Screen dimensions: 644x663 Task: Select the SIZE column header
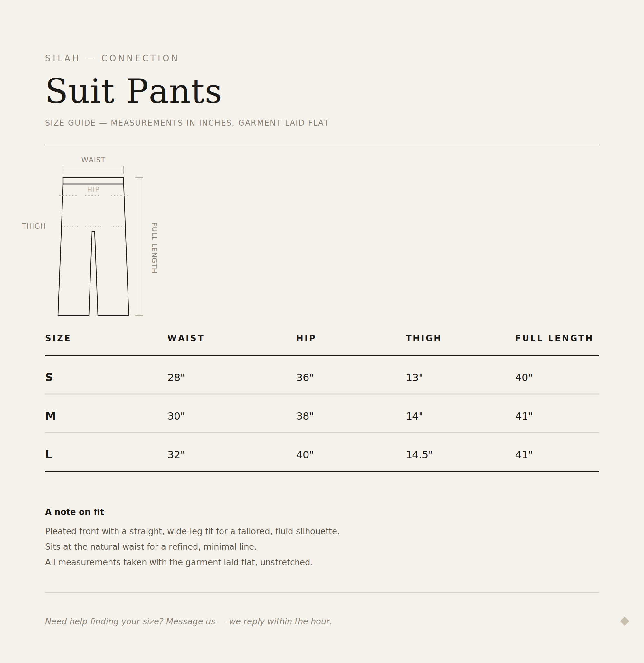point(58,338)
